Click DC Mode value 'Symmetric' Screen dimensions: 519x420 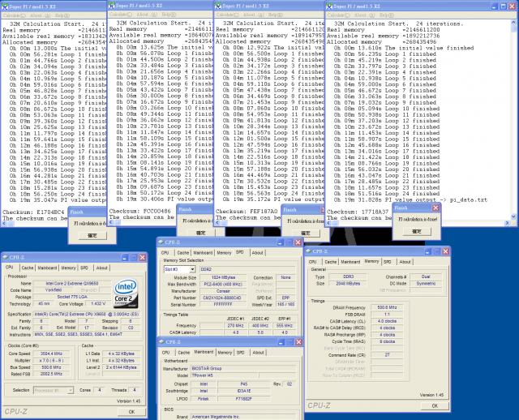[x=426, y=283]
